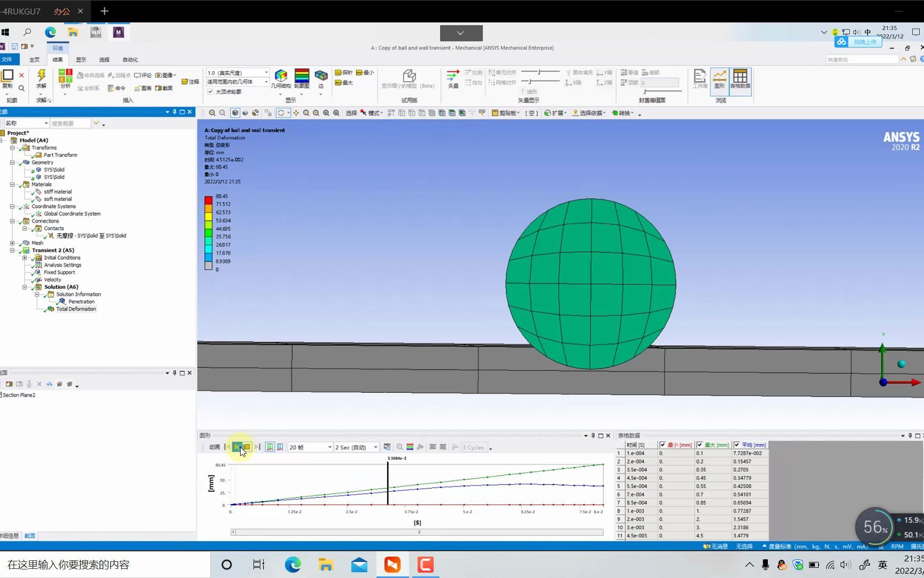
Task: Uncheck the 平均 [mm] column checkbox
Action: click(x=736, y=445)
